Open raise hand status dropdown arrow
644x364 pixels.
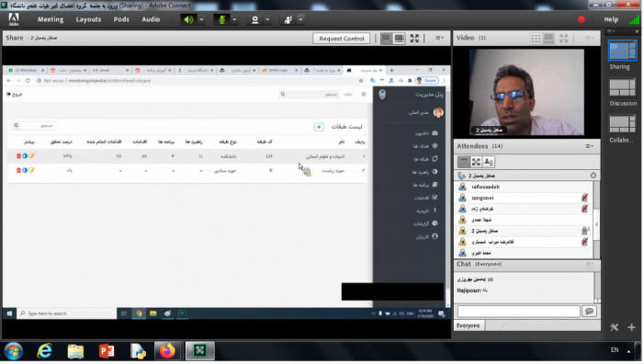click(x=300, y=19)
